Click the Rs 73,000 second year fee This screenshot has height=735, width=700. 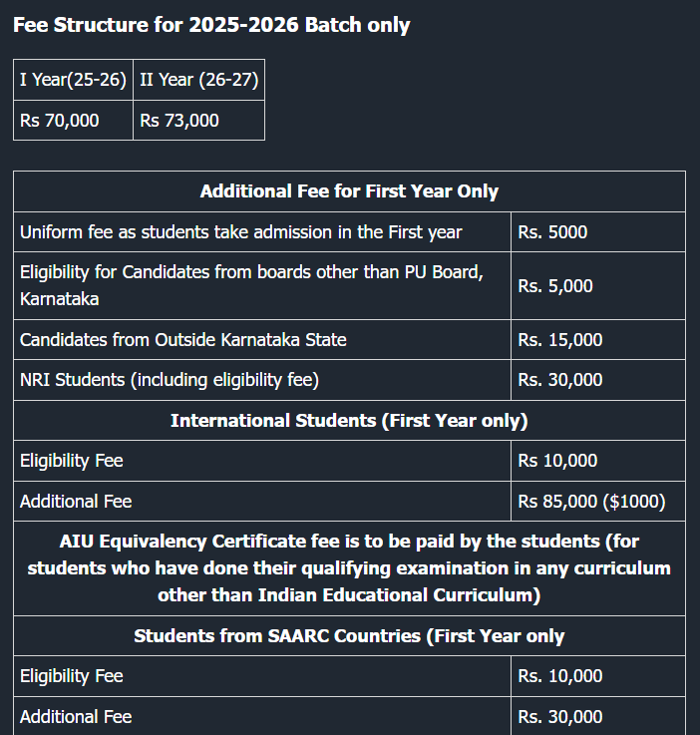pyautogui.click(x=179, y=121)
